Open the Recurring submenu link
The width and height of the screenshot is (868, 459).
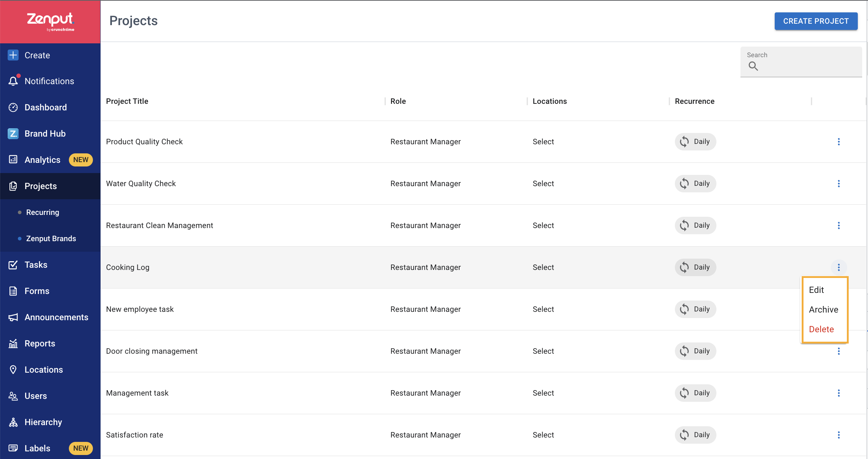click(x=43, y=212)
